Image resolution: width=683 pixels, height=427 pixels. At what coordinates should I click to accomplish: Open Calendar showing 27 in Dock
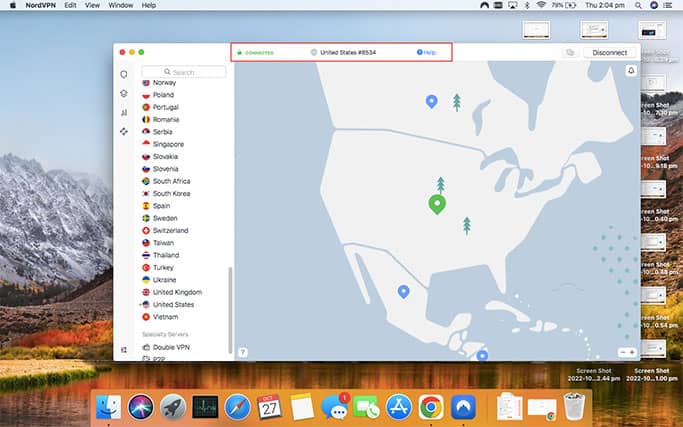(269, 407)
